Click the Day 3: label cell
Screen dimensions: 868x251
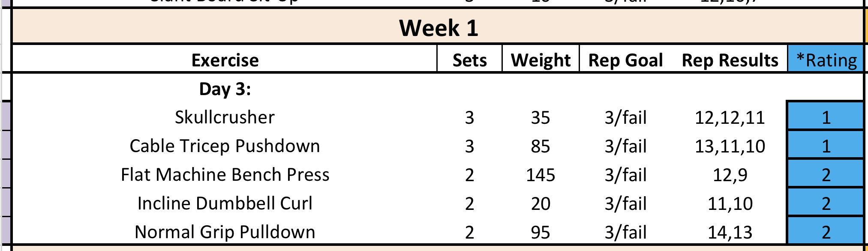coord(225,89)
